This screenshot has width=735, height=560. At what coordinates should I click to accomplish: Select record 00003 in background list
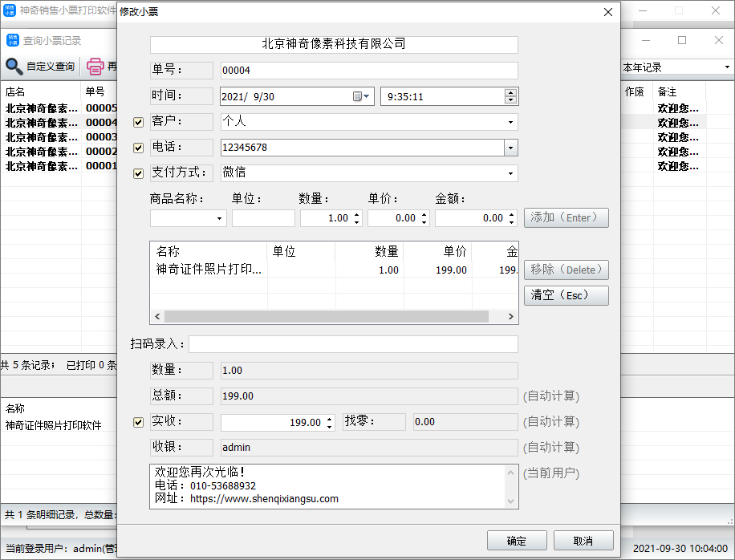pyautogui.click(x=59, y=137)
